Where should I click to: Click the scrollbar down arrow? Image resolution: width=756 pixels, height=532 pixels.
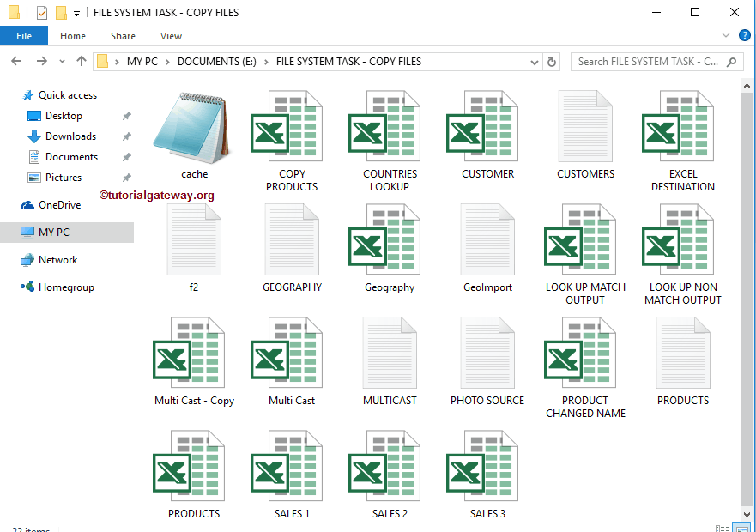click(x=747, y=514)
